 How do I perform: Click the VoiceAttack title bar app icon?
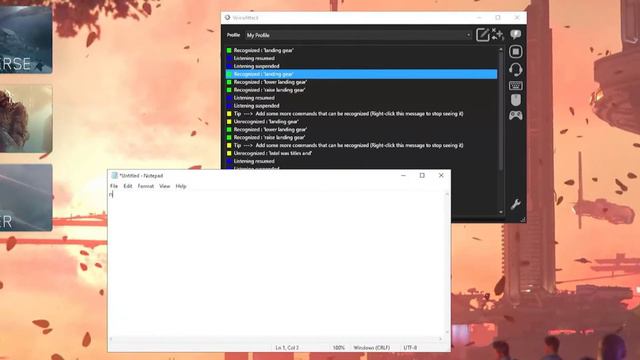[x=228, y=18]
